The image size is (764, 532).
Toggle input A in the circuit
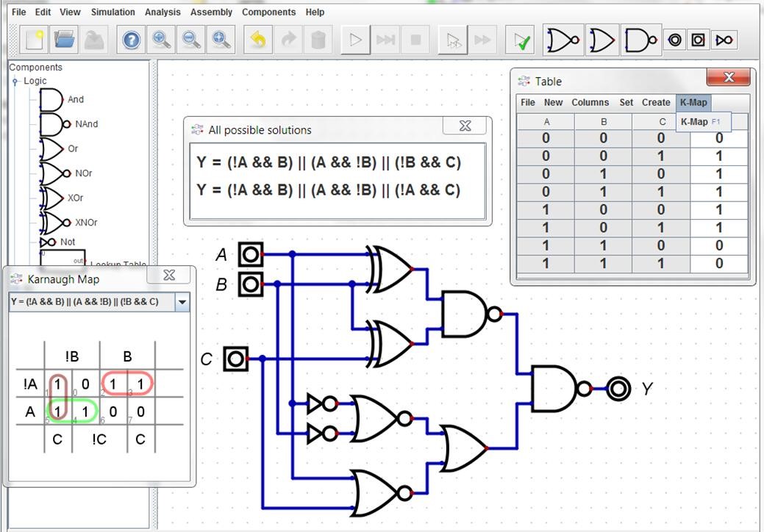tap(251, 254)
